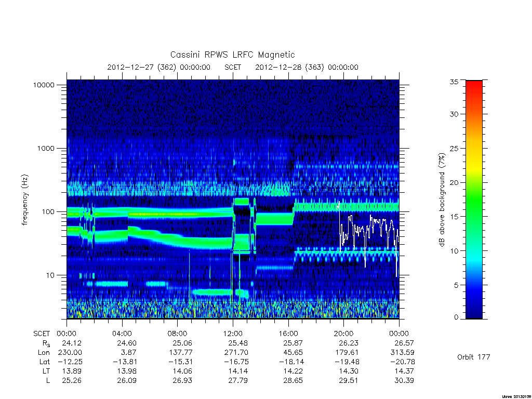Image resolution: width=532 pixels, height=399 pixels.
Task: Click the '1000' frequency tick label
Action: 46,148
